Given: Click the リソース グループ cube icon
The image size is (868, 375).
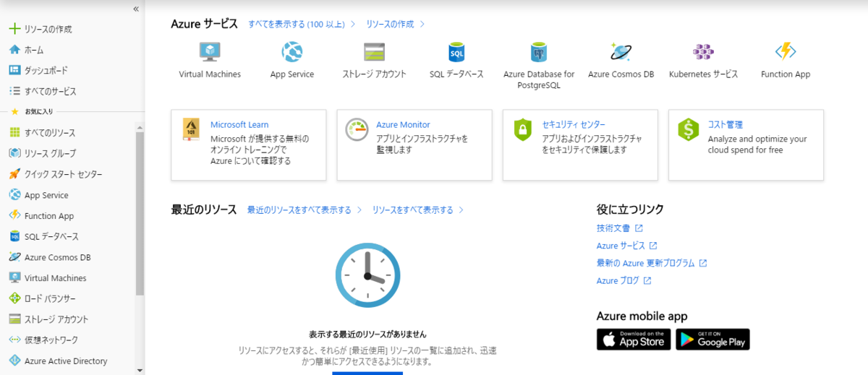Looking at the screenshot, I should click(x=14, y=153).
